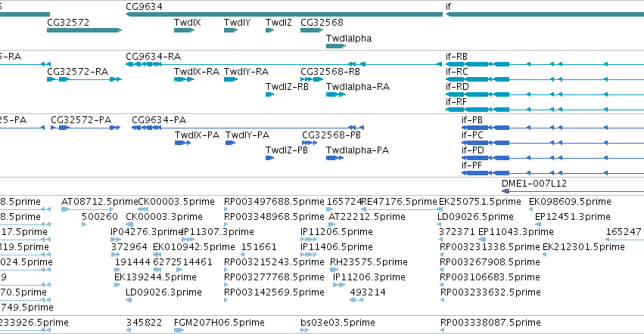This screenshot has width=644, height=334.
Task: Click EST EK010942.5prime
Action: point(157,255)
